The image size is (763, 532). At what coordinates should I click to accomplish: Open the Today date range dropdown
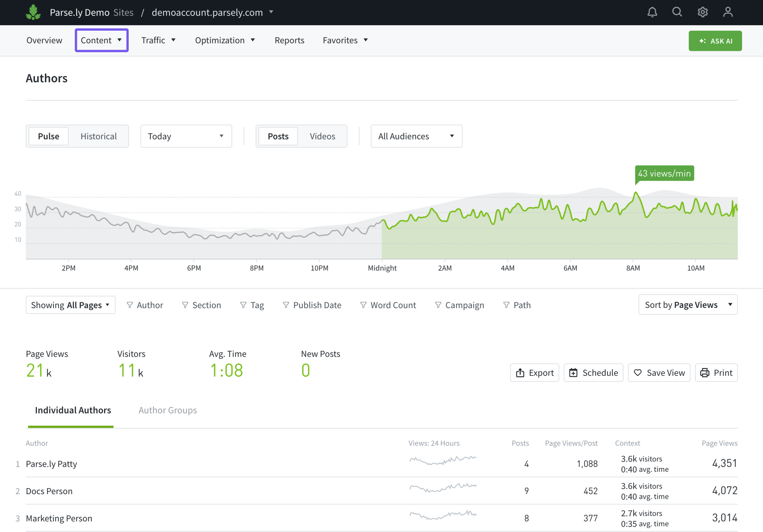(x=186, y=136)
